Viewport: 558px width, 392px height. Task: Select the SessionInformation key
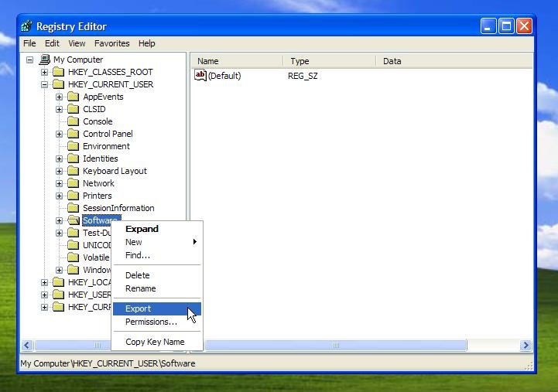pos(118,208)
